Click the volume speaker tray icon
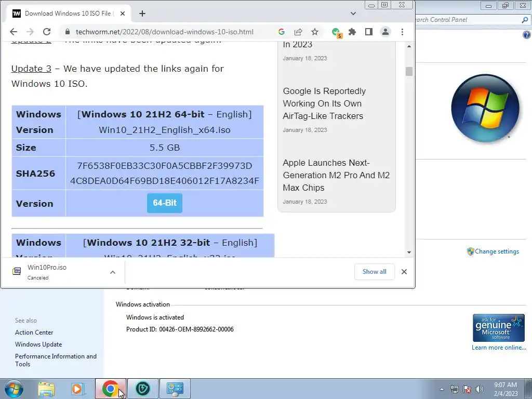Screen dimensions: 532x399 [x=480, y=389]
